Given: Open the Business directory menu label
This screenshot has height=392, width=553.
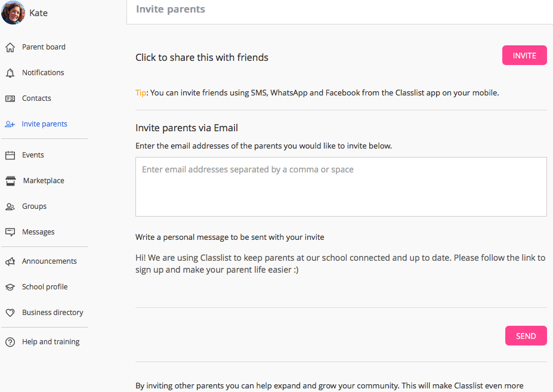Looking at the screenshot, I should (x=52, y=313).
